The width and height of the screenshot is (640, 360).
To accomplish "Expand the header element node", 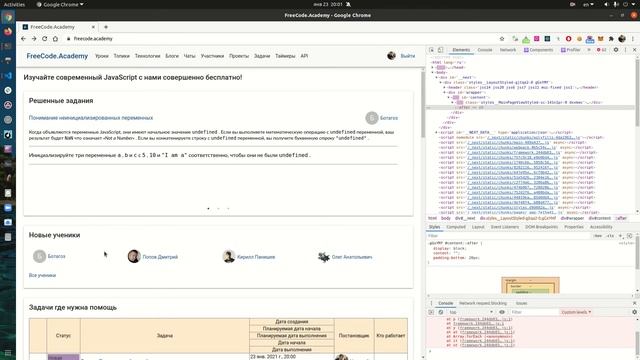I will pos(444,87).
